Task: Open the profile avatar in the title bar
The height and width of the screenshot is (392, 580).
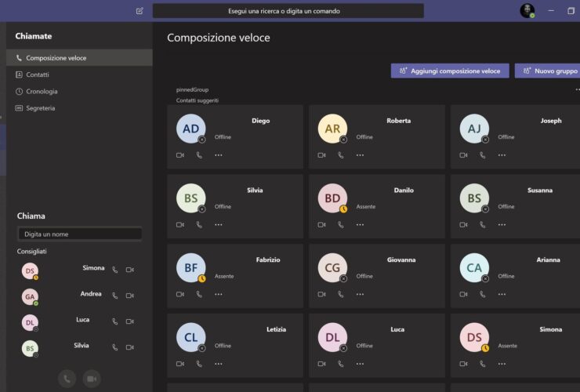Action: (527, 11)
